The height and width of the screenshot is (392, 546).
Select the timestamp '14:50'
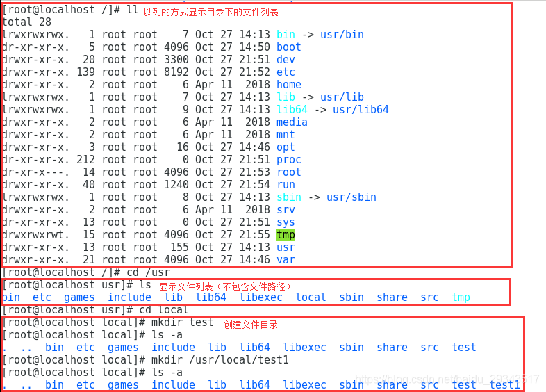point(254,47)
